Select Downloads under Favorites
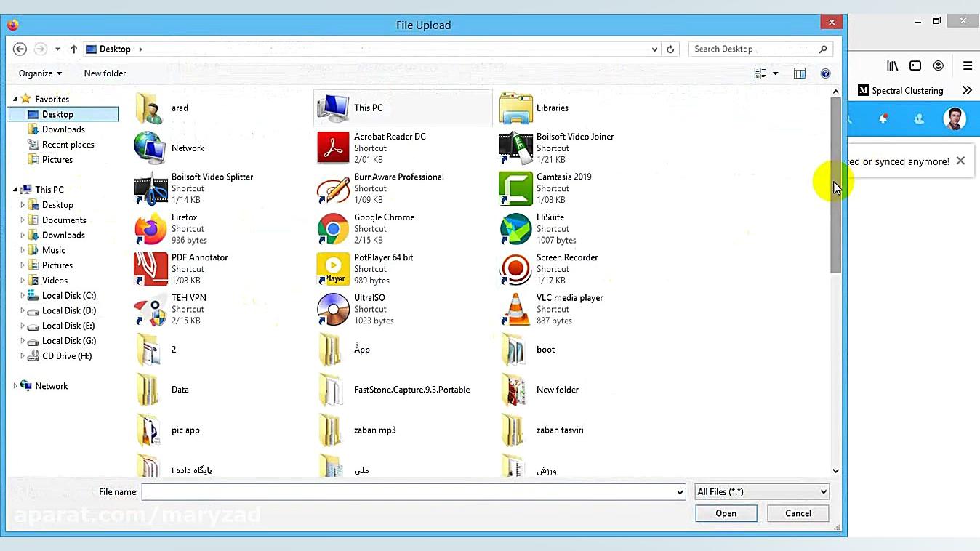This screenshot has width=980, height=551. pyautogui.click(x=63, y=129)
